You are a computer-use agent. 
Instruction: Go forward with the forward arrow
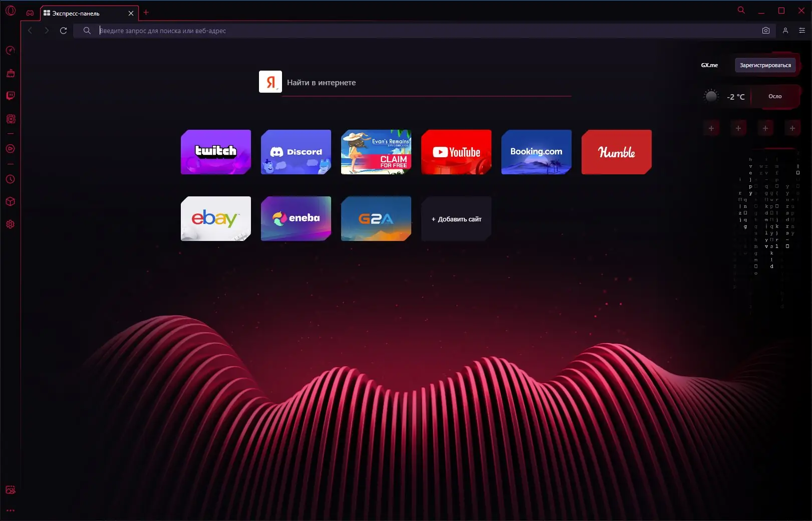pos(47,31)
